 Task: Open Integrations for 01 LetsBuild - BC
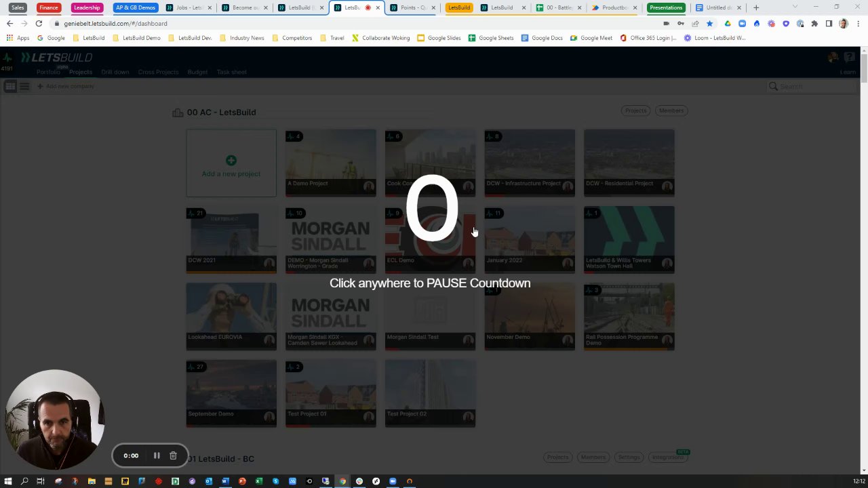[x=668, y=457]
